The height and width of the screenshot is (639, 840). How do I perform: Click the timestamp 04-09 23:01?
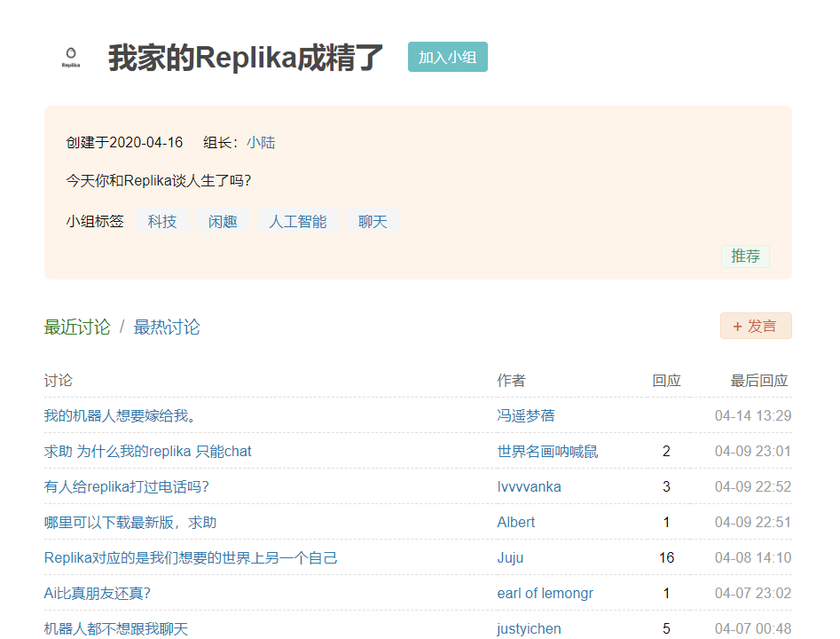(x=753, y=452)
